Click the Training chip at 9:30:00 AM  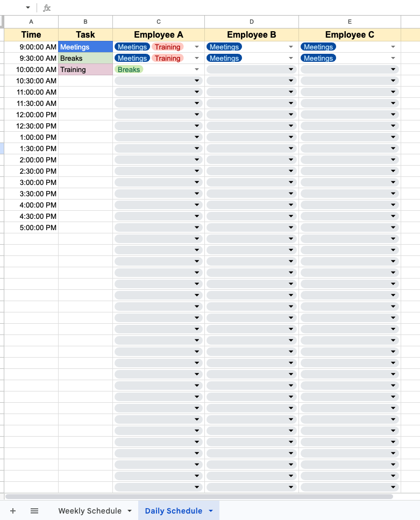(168, 58)
